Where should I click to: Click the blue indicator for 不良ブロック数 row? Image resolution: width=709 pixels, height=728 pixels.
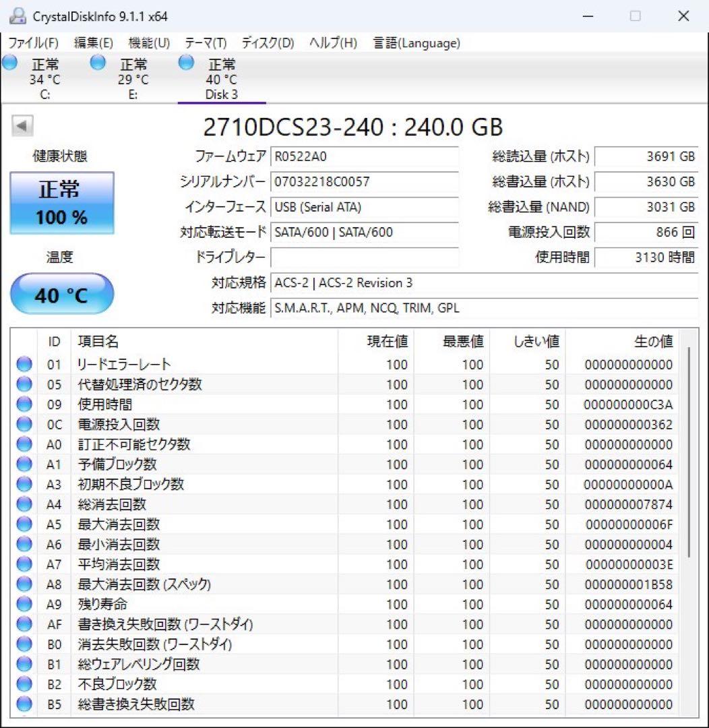click(x=24, y=684)
